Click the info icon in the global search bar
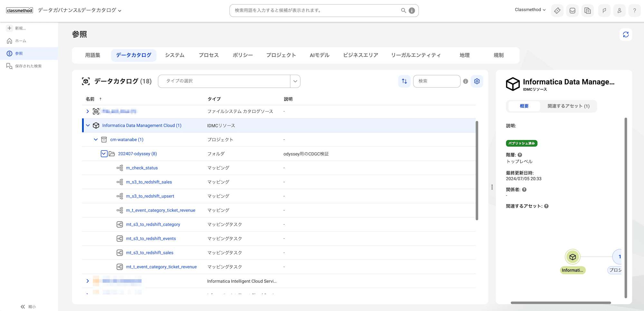The height and width of the screenshot is (311, 644). point(412,11)
